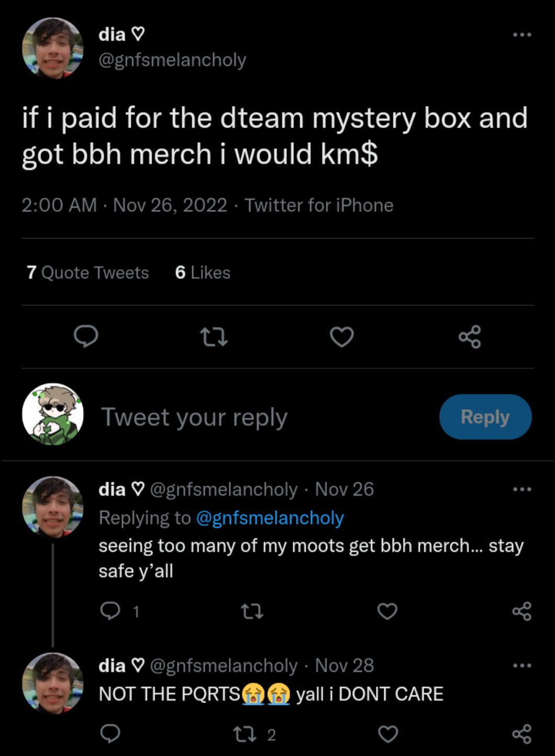Like the 'stay safe y'all' reply
The height and width of the screenshot is (756, 555).
point(387,611)
